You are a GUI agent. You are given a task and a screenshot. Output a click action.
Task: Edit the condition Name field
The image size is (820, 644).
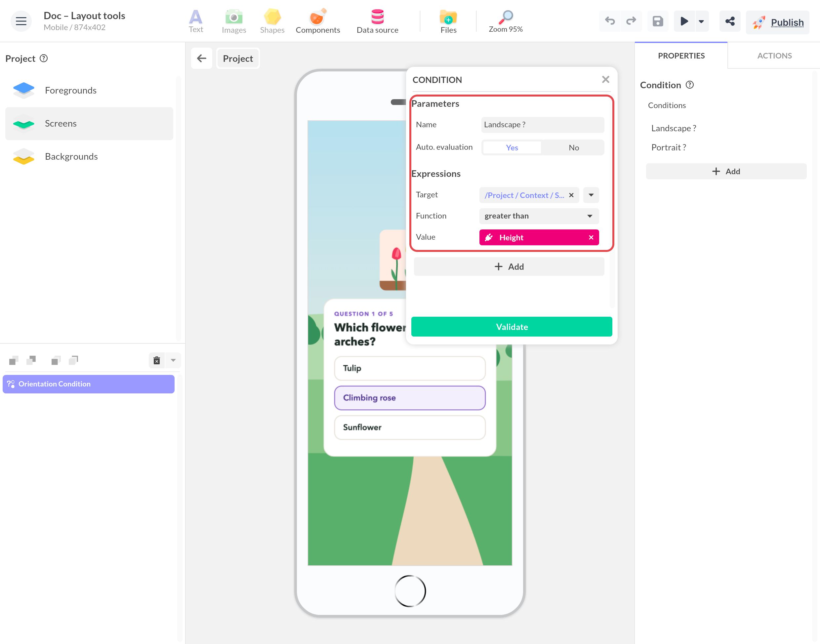click(x=543, y=125)
